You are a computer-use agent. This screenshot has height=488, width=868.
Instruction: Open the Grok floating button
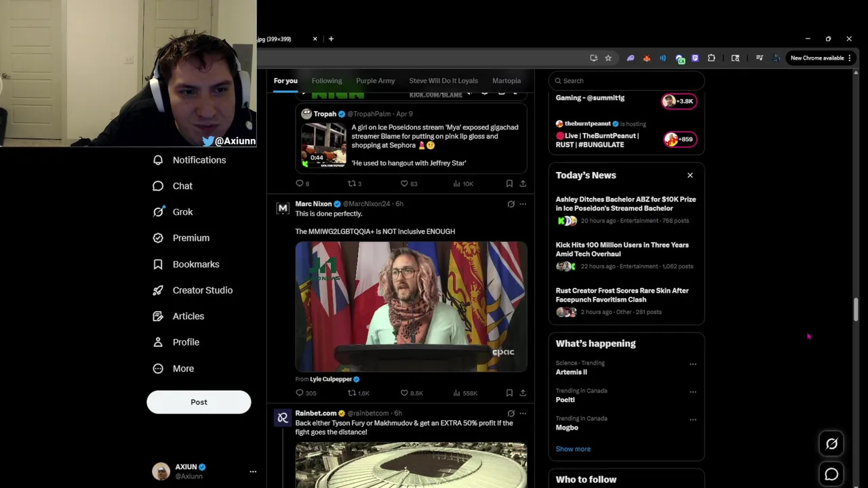[x=831, y=444]
